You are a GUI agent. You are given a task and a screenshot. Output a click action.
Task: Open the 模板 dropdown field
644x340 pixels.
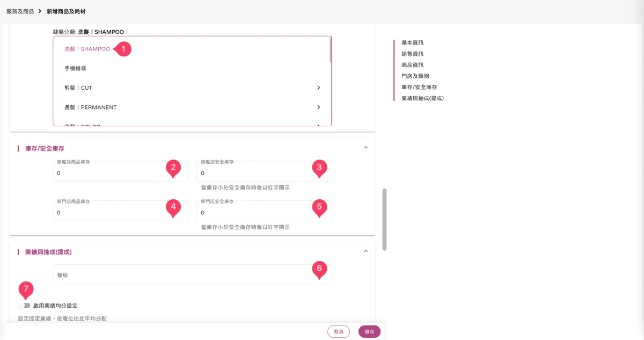pos(192,274)
